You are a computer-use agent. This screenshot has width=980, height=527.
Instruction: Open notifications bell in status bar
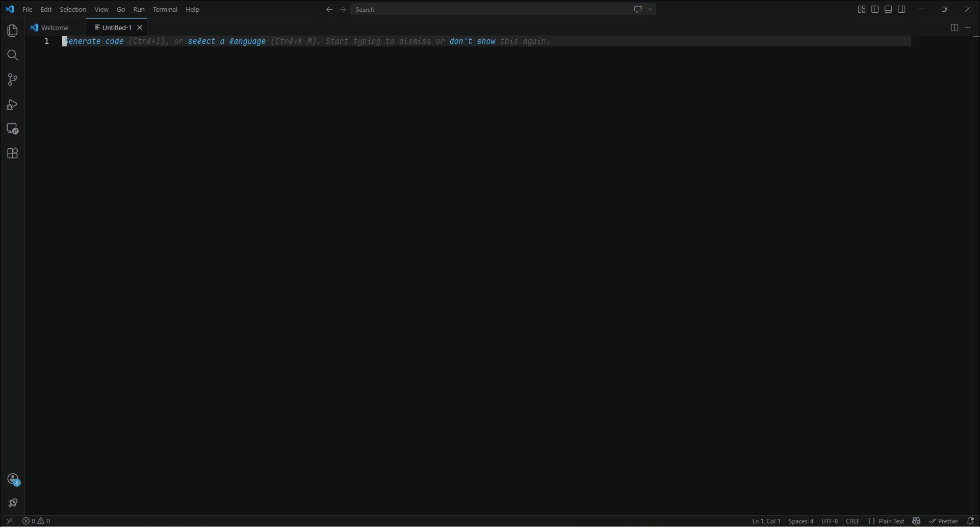point(971,521)
